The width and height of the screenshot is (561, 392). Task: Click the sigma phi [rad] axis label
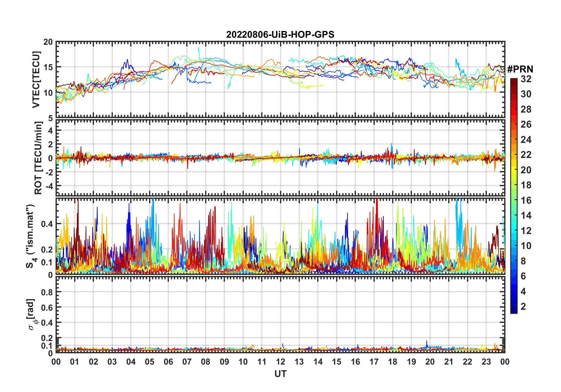(x=32, y=314)
